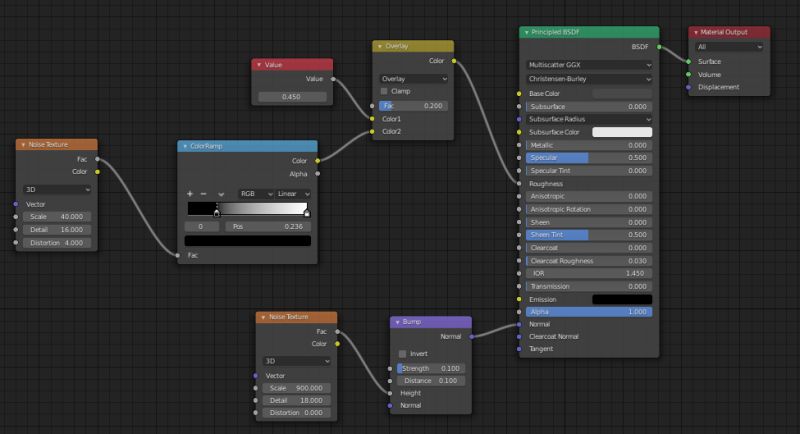Image resolution: width=800 pixels, height=434 pixels.
Task: Click the Overlay Fac 0.200 slider
Action: (x=413, y=106)
